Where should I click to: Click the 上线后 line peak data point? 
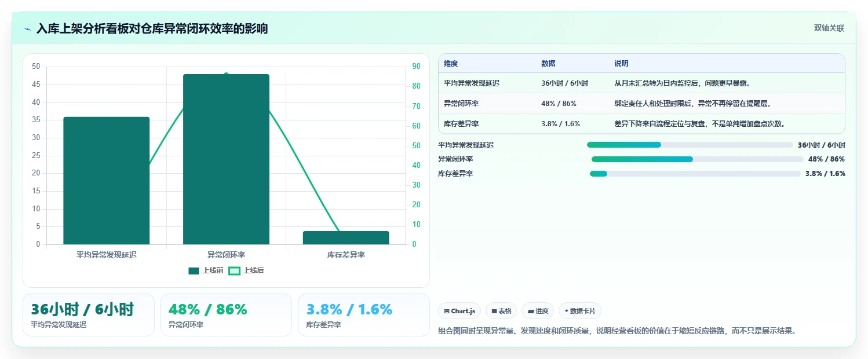[x=226, y=74]
